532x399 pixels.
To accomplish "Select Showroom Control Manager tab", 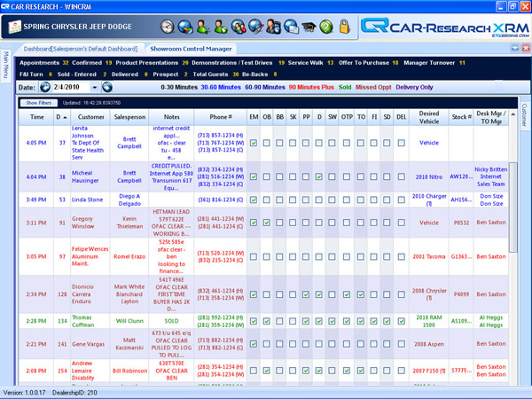I will pos(191,49).
